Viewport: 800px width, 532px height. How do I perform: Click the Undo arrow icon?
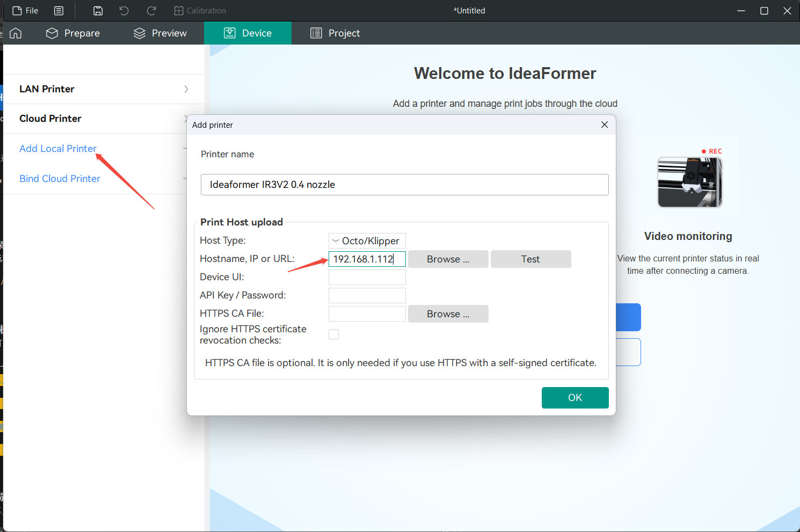pyautogui.click(x=124, y=11)
